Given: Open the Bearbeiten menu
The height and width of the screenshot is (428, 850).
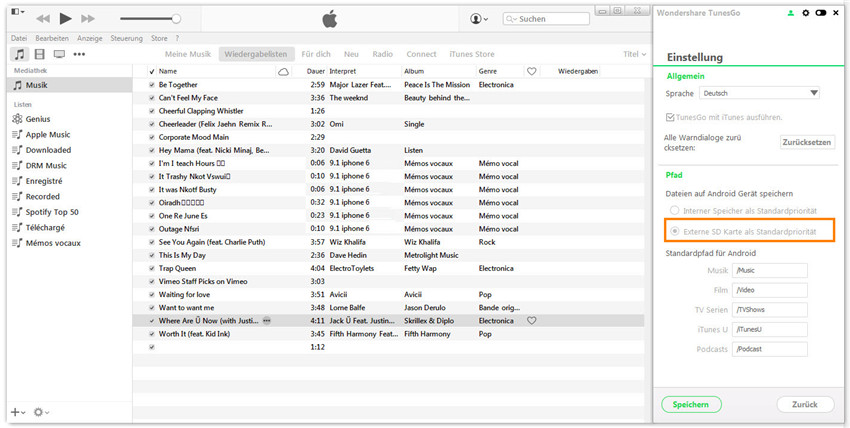Looking at the screenshot, I should 52,38.
